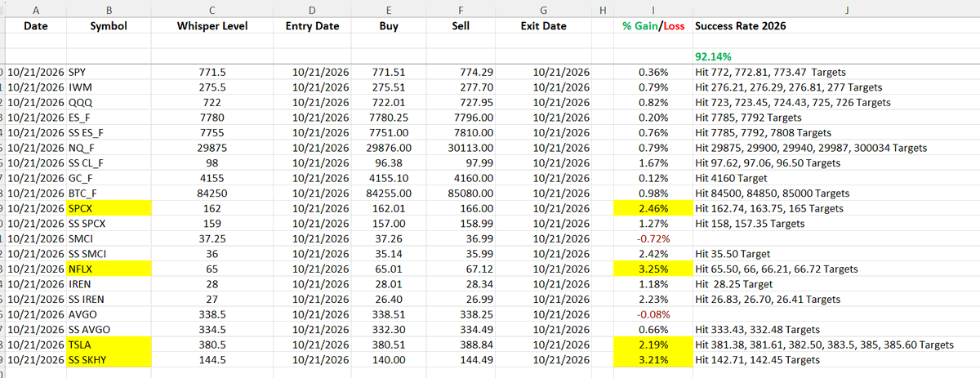980x378 pixels.
Task: Click the 30113.00 sell price cell
Action: pos(461,148)
